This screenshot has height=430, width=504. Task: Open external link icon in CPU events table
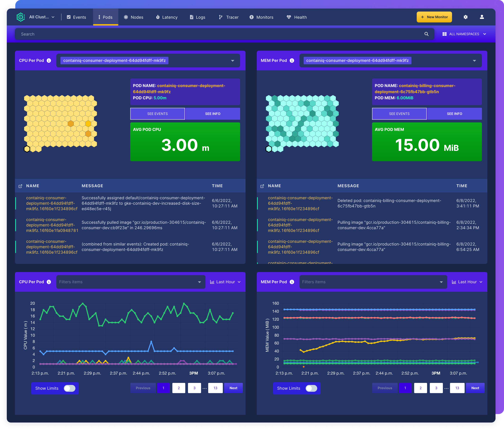pyautogui.click(x=20, y=186)
